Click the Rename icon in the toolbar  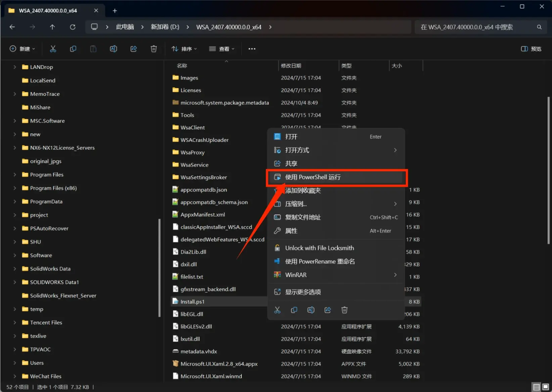click(113, 49)
